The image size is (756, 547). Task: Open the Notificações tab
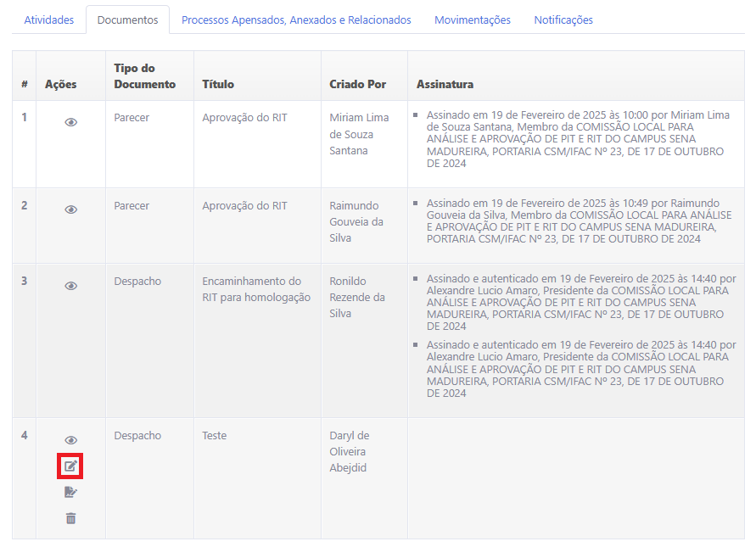(563, 20)
